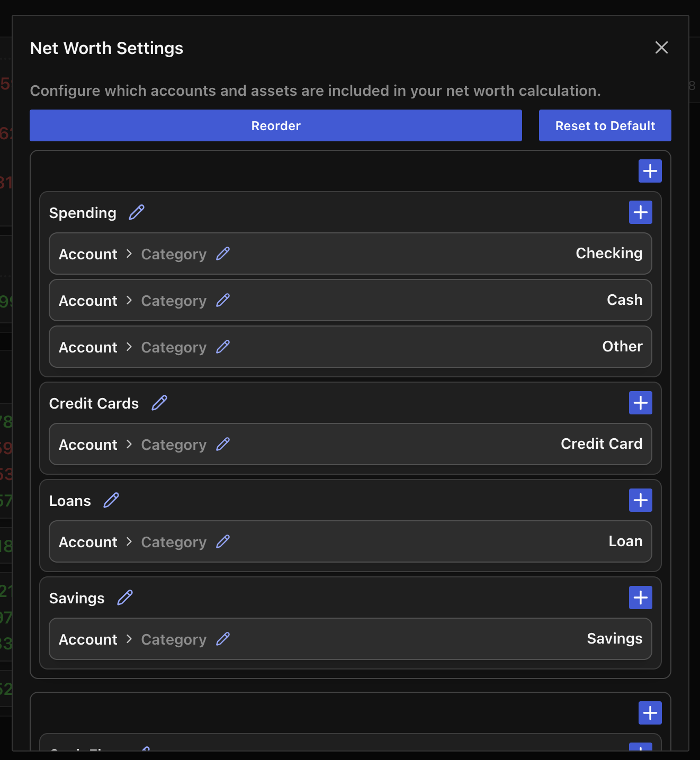Click the chevron in the Loan row
Image resolution: width=700 pixels, height=760 pixels.
pos(129,541)
